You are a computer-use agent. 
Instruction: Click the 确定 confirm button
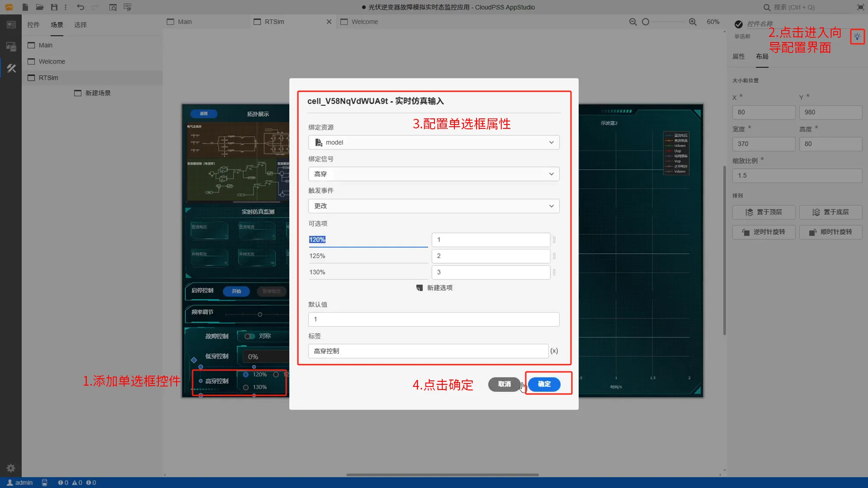coord(544,384)
